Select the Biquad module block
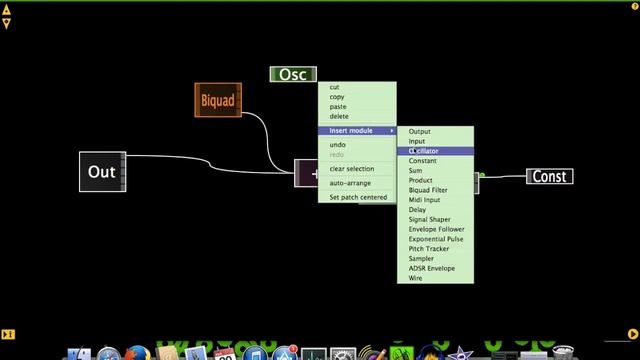Screen dimensions: 640x360 (218, 100)
